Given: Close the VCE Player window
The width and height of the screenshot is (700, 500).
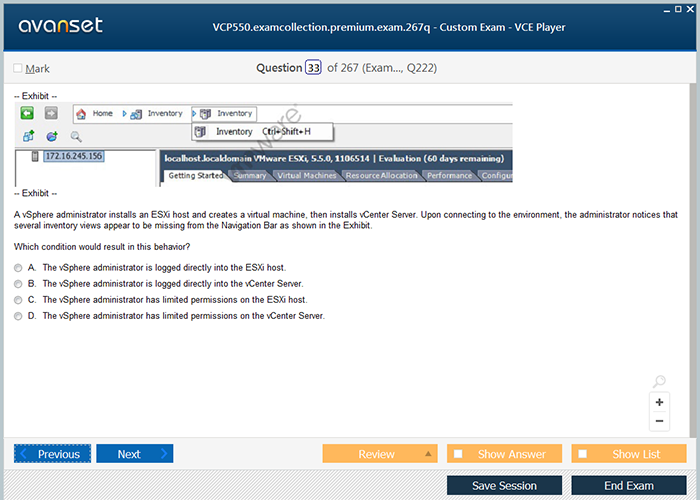Looking at the screenshot, I should pos(690,9).
